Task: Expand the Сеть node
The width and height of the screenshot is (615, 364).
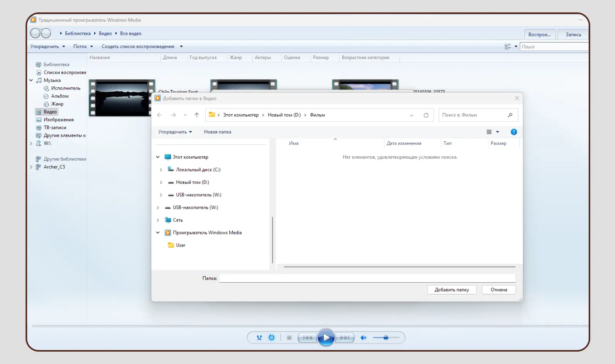Action: pyautogui.click(x=158, y=220)
